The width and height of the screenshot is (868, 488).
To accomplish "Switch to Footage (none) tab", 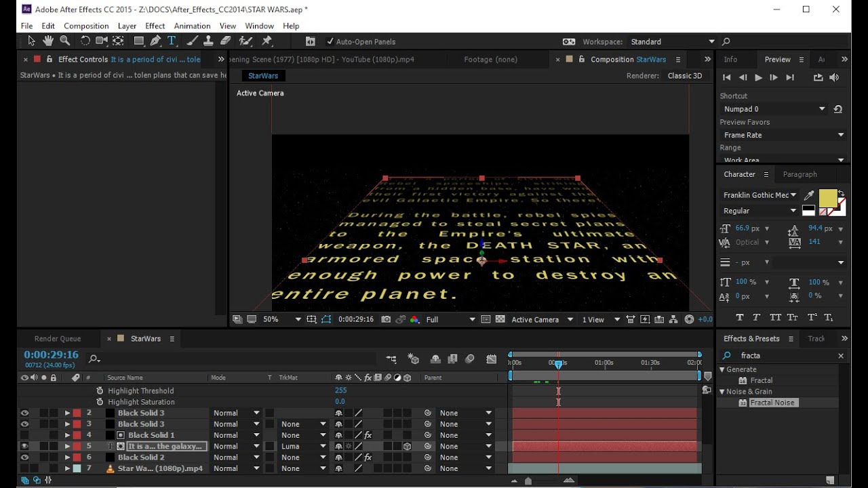I will pyautogui.click(x=490, y=60).
